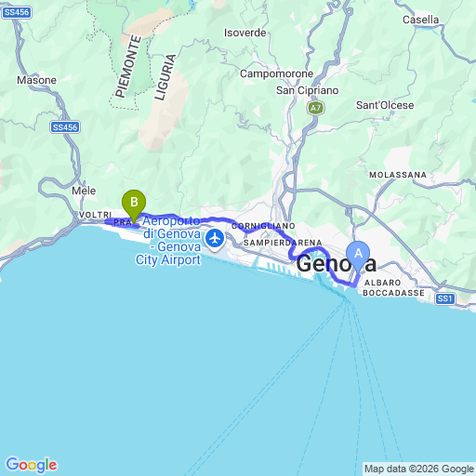Click the Campomorone town label
Image resolution: width=476 pixels, height=476 pixels.
pos(277,73)
